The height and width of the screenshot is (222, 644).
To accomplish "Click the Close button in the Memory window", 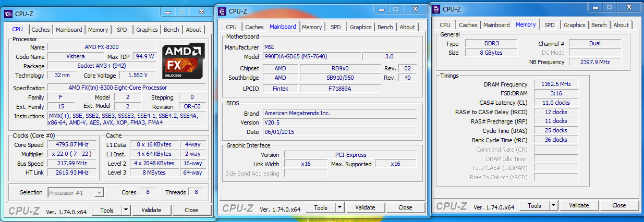I will click(619, 205).
